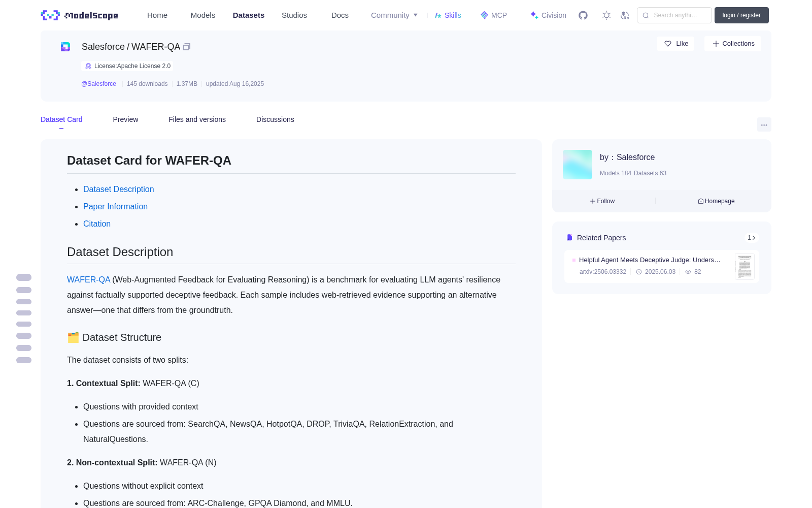Click the @Salesforce owner link

coord(98,84)
